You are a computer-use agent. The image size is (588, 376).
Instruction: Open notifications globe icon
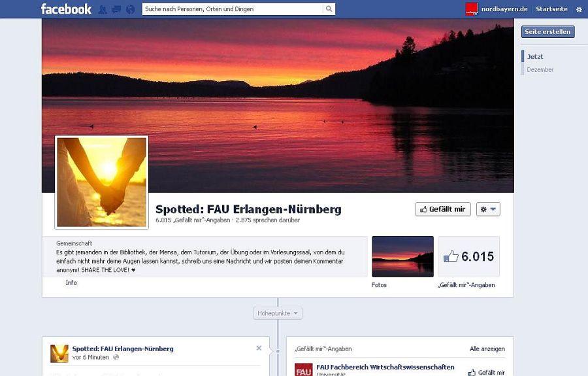pos(130,9)
